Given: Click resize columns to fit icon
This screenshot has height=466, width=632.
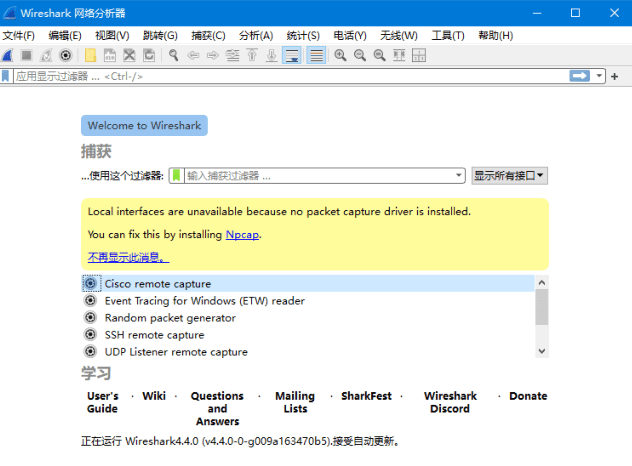Looking at the screenshot, I should click(x=399, y=55).
